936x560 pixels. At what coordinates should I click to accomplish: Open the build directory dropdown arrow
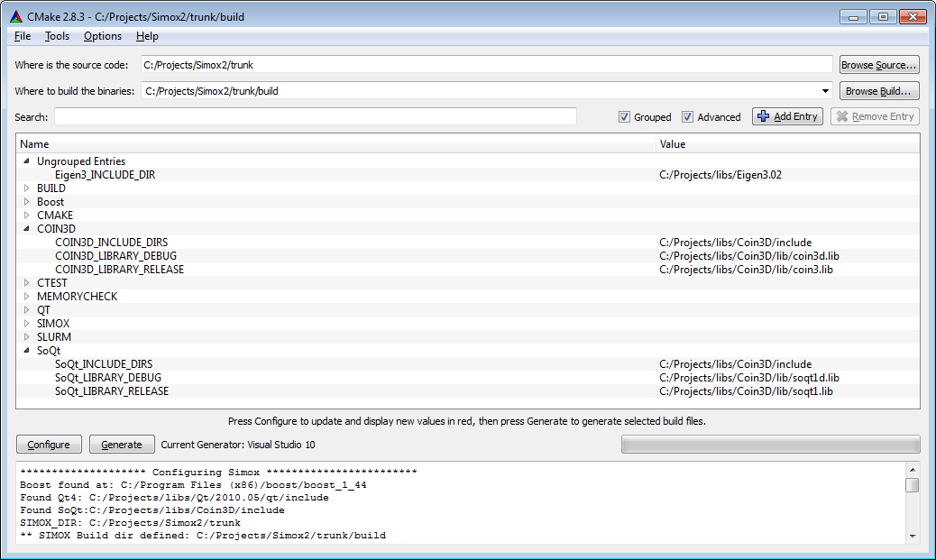pos(825,91)
